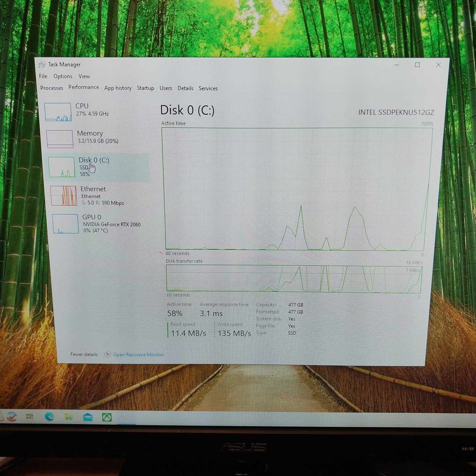The width and height of the screenshot is (476, 476).
Task: Click Fewer details to collapse view
Action: click(x=84, y=354)
